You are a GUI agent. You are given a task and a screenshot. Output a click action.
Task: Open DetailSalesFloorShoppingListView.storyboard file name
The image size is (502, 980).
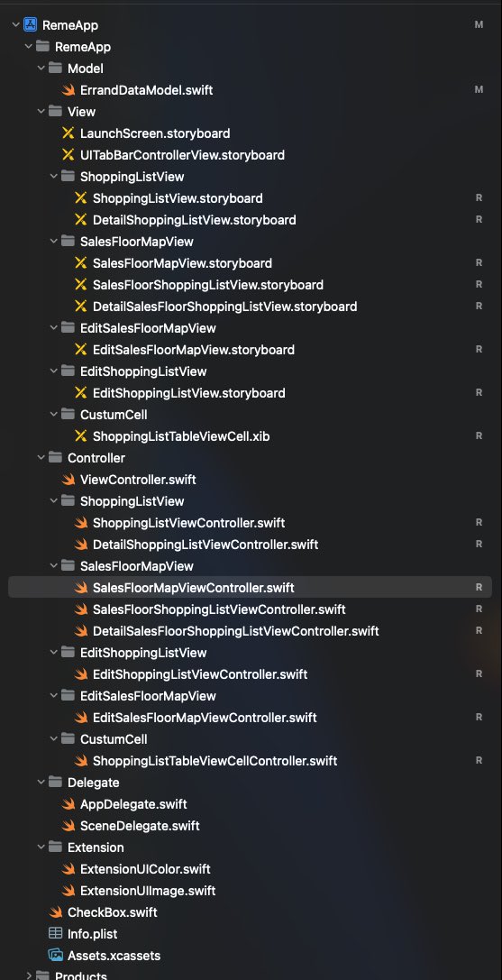[225, 307]
